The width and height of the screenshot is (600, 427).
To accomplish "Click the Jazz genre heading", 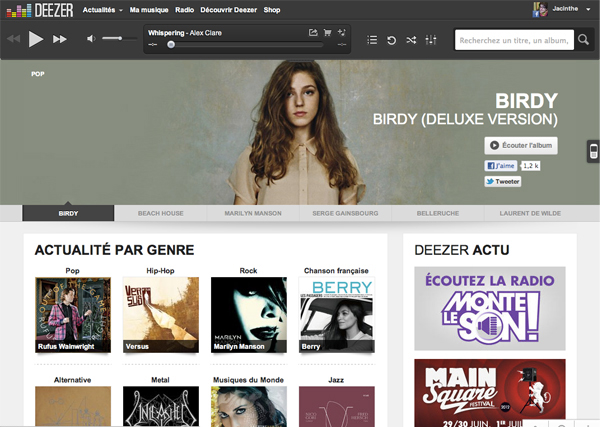I will [x=336, y=380].
